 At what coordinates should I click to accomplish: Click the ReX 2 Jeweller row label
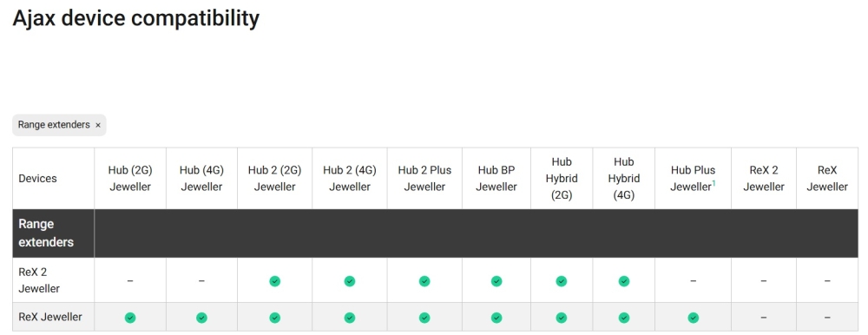click(39, 280)
